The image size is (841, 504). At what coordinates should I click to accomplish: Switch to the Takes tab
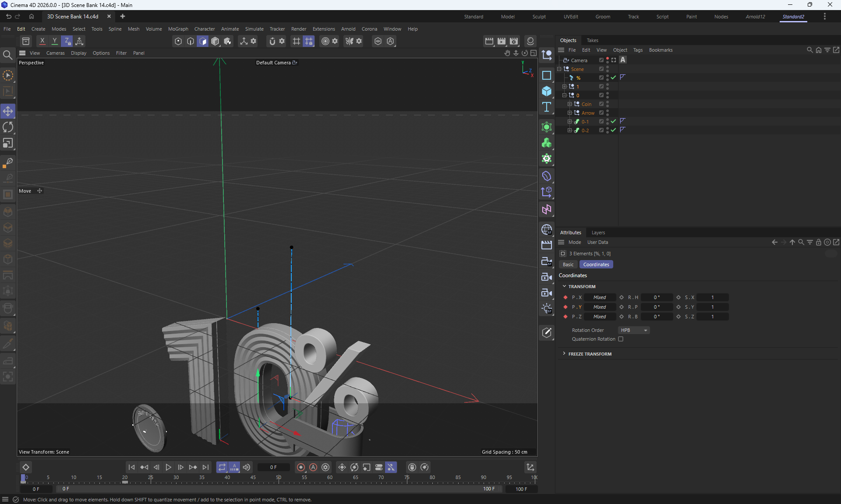(592, 40)
